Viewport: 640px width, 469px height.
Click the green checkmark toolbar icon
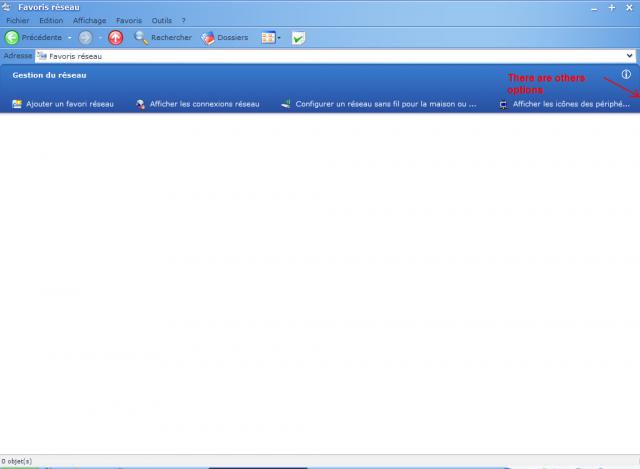coord(298,38)
